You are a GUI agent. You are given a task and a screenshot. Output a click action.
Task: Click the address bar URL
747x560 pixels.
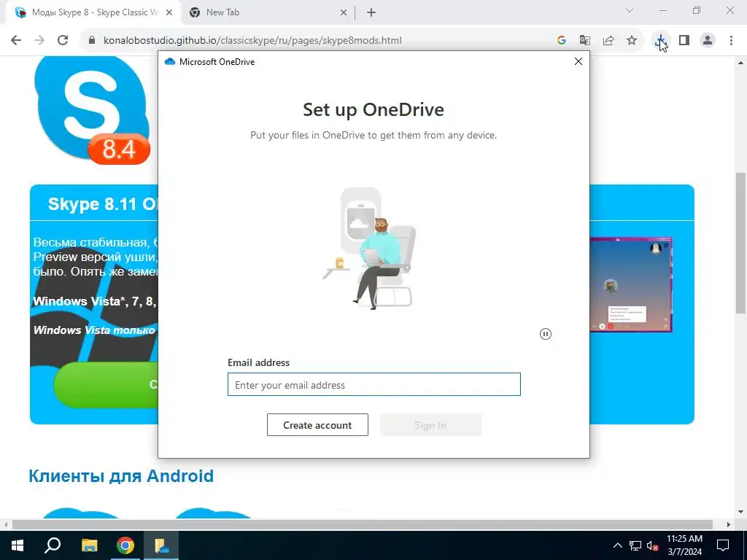[x=252, y=41]
